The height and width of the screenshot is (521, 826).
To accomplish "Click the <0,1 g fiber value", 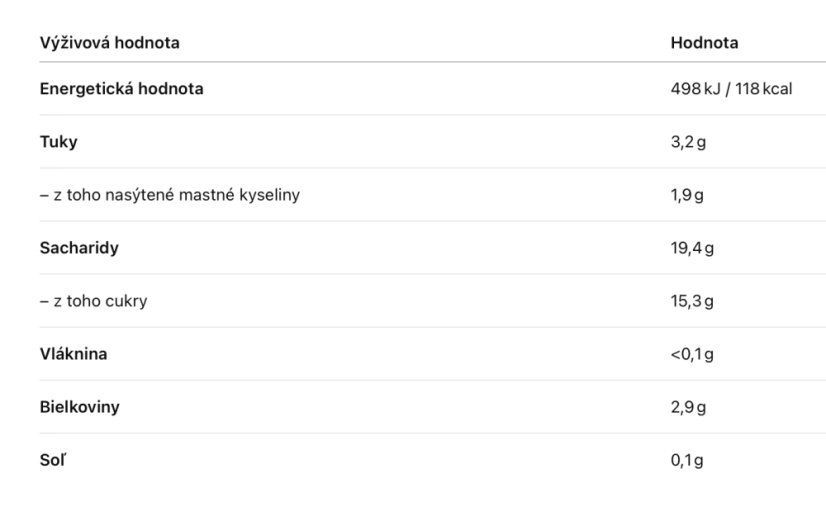I will (x=692, y=355).
